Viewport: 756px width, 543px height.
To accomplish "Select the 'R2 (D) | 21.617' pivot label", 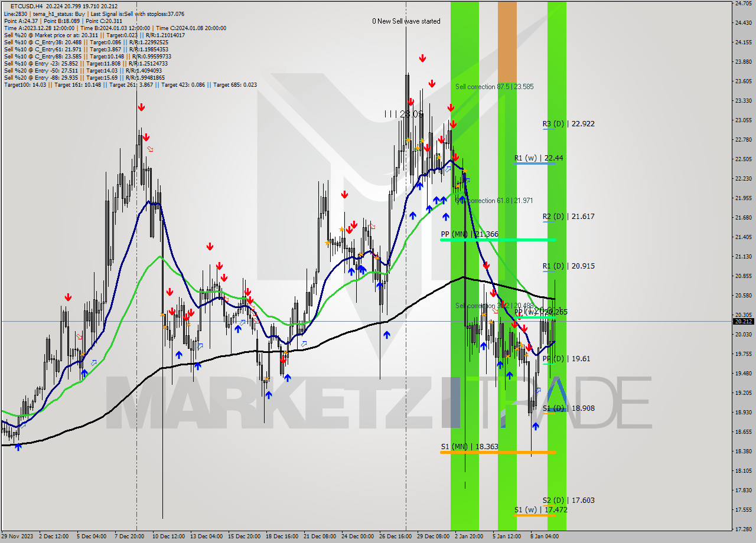I will coord(569,217).
